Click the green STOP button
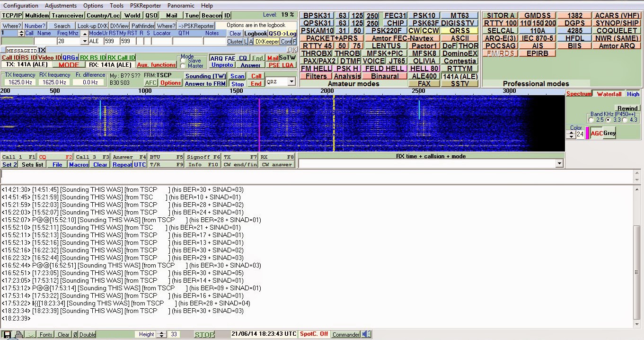This screenshot has width=644, height=340. [204, 334]
